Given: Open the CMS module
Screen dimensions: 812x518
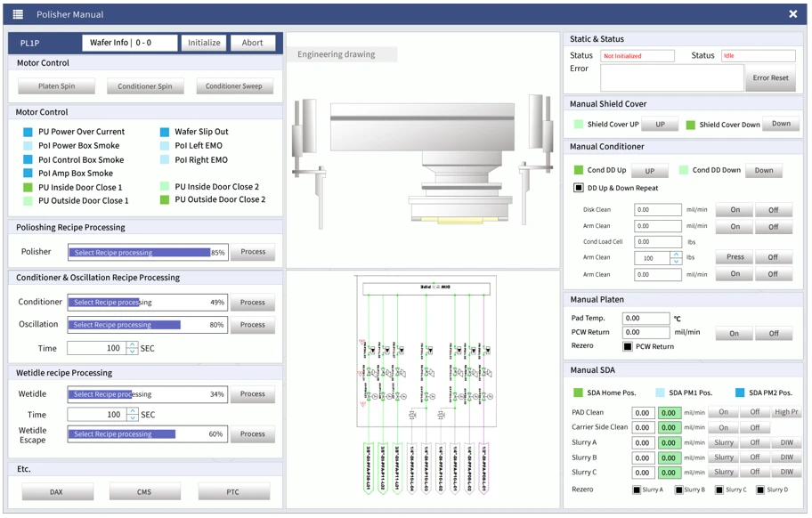Looking at the screenshot, I should click(144, 491).
